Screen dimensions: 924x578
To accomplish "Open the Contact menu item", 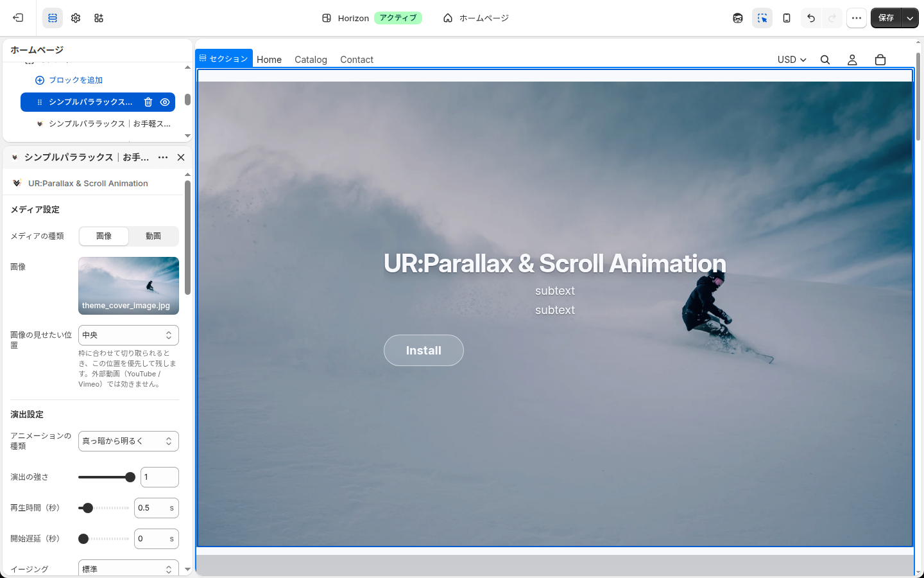I will pyautogui.click(x=357, y=60).
